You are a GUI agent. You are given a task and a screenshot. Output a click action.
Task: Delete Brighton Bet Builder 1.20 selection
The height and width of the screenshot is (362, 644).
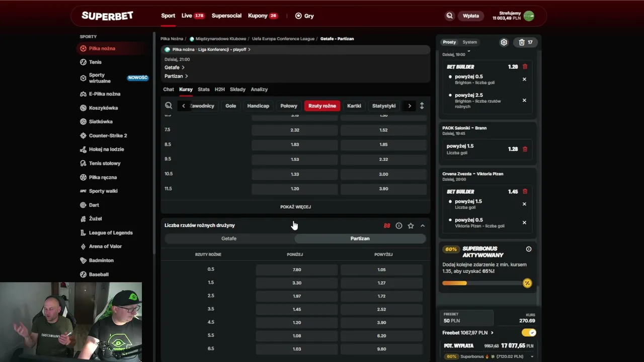(525, 66)
